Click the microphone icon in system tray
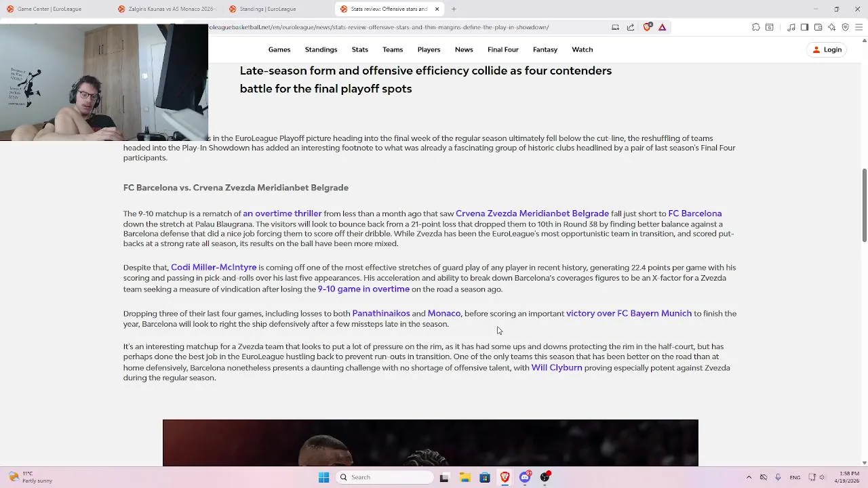868x488 pixels. 778,477
